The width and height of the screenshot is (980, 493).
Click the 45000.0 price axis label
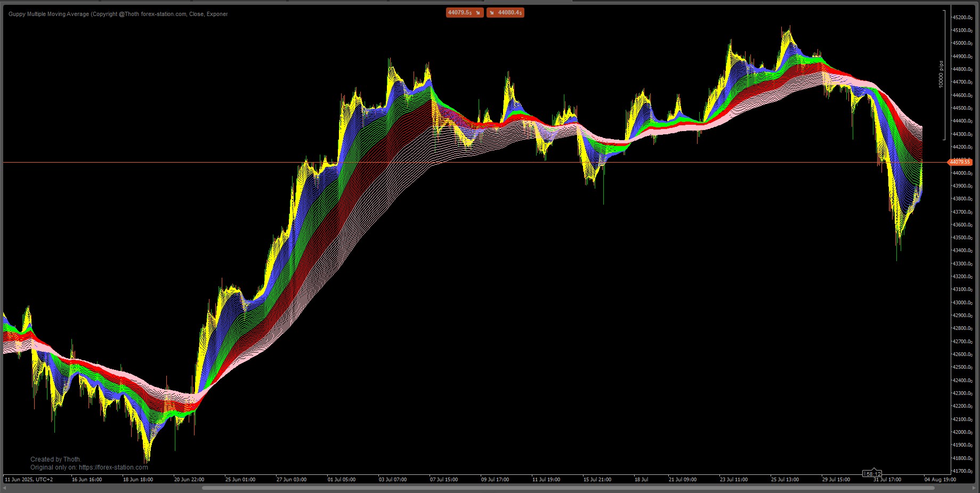pyautogui.click(x=962, y=43)
